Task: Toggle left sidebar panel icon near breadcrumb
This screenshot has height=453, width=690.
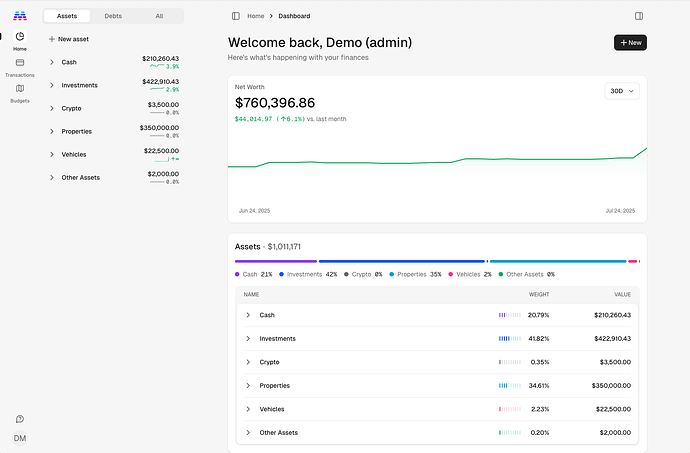Action: [x=236, y=16]
